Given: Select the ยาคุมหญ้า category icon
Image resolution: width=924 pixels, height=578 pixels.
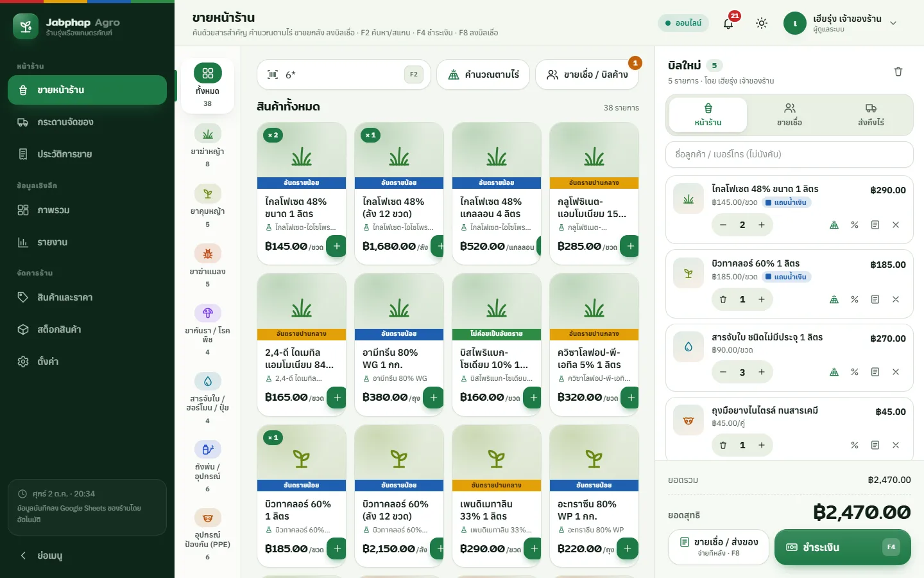Looking at the screenshot, I should (207, 193).
